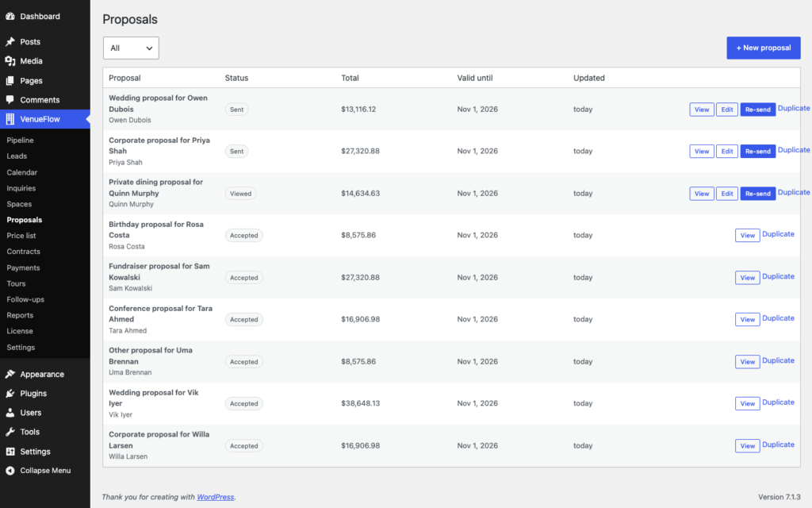Go to Contracts in sidebar
Image resolution: width=812 pixels, height=508 pixels.
[23, 252]
